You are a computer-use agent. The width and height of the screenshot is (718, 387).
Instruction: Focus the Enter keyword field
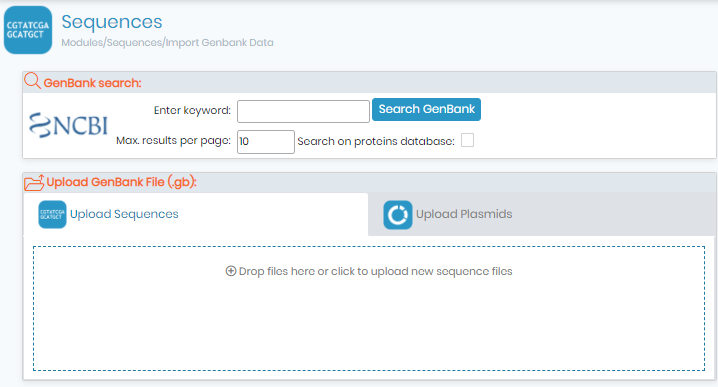pos(303,111)
